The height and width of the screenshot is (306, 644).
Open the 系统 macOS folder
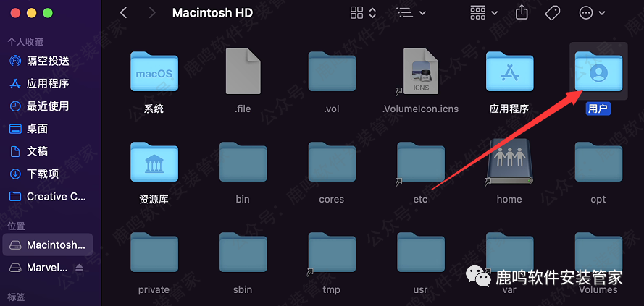(154, 73)
